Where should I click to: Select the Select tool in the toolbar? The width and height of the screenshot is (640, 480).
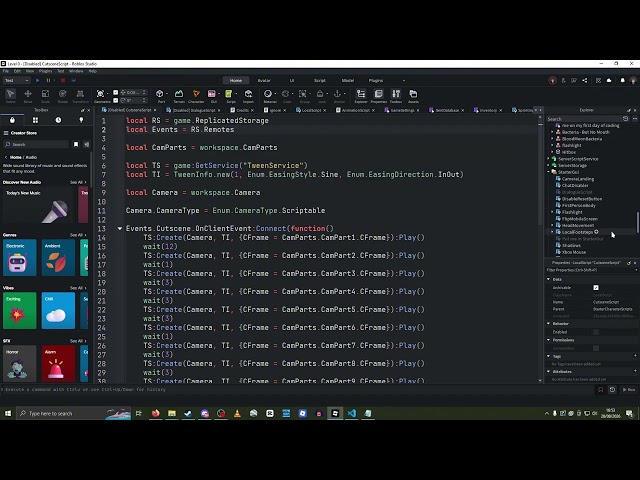pos(11,96)
